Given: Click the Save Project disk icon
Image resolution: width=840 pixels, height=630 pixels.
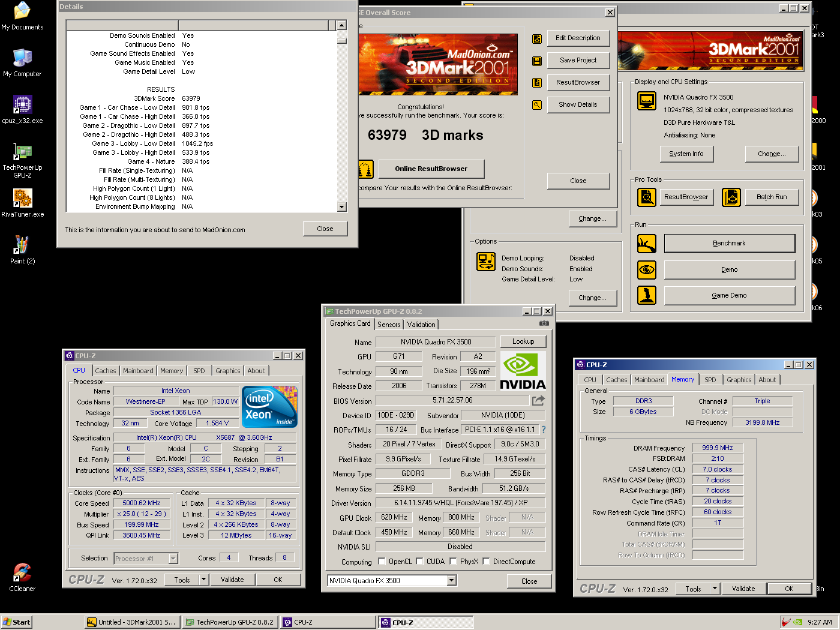Looking at the screenshot, I should click(537, 61).
